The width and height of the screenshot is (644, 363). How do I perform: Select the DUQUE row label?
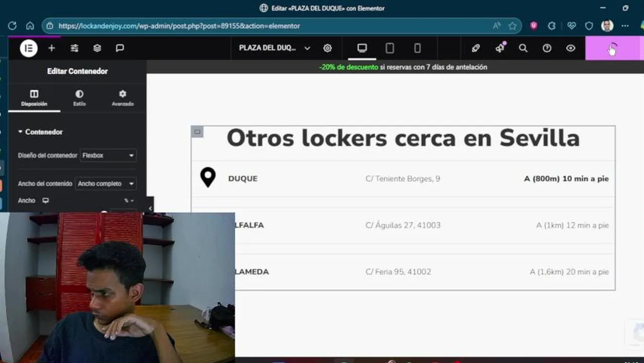click(x=243, y=179)
